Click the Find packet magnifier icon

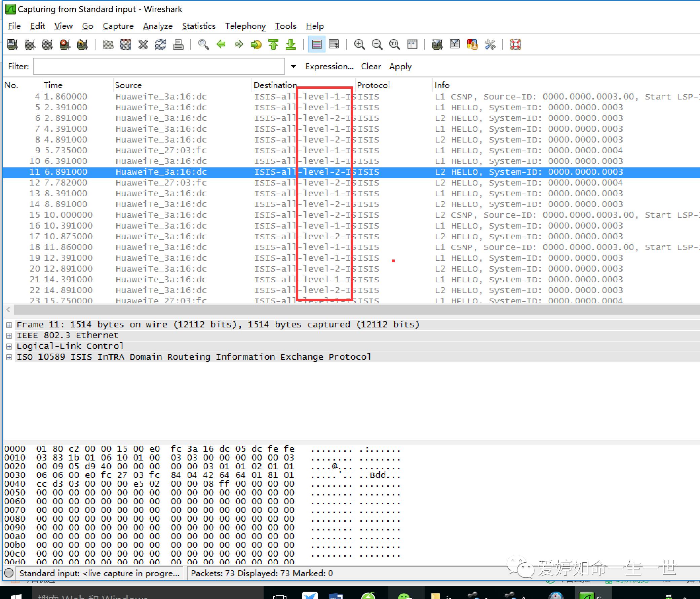[x=203, y=44]
